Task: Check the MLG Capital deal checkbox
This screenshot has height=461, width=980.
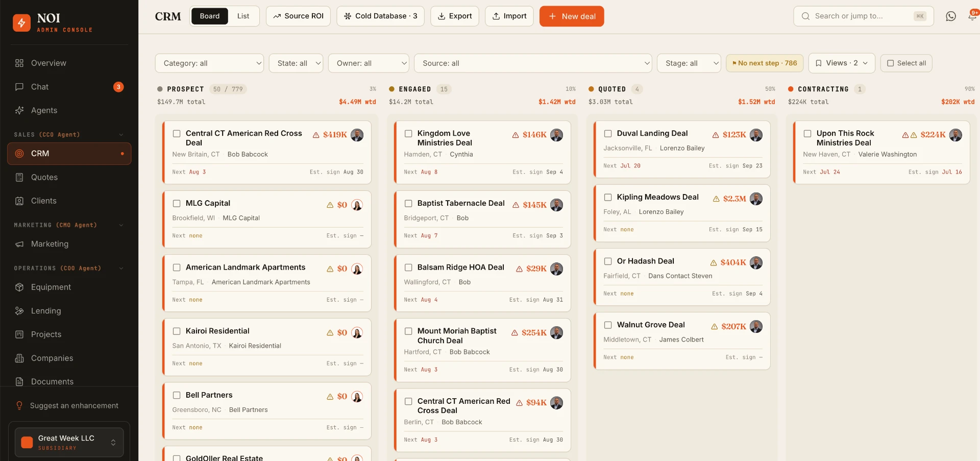Action: [x=177, y=203]
